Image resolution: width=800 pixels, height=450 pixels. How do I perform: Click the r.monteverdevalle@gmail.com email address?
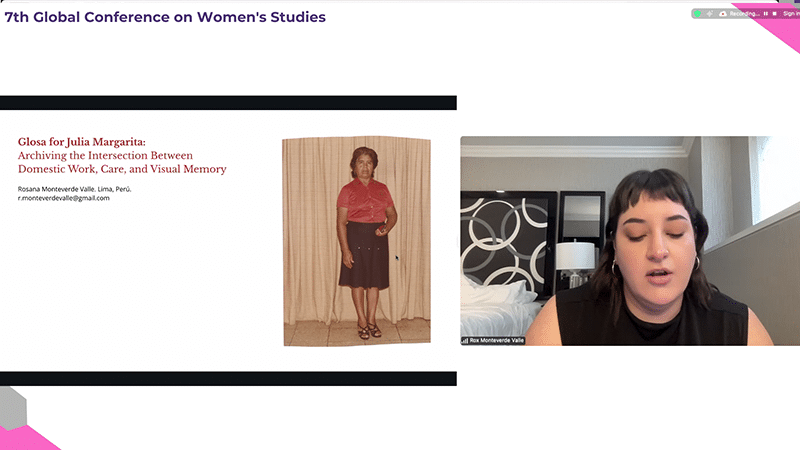coord(64,198)
